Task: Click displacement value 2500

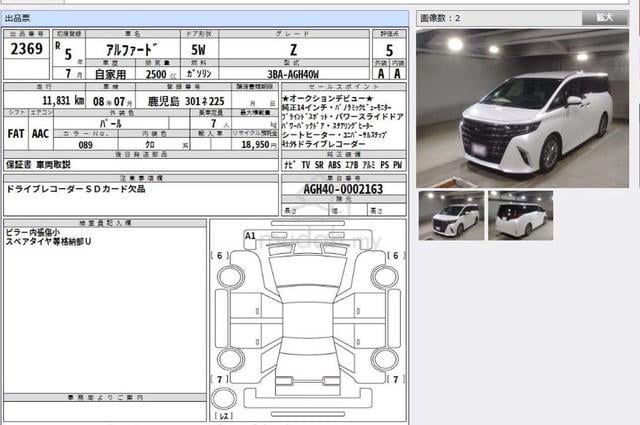Action: (156, 74)
